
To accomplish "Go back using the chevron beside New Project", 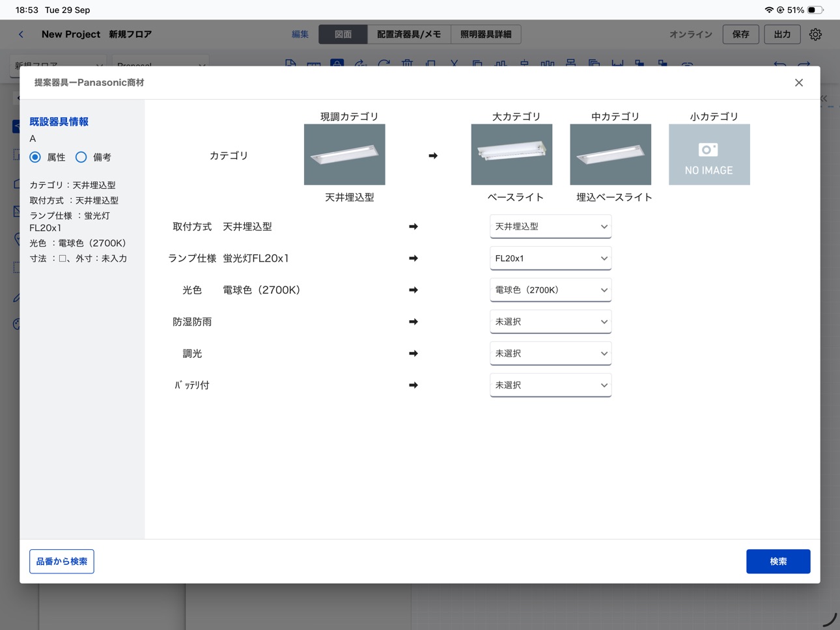I will point(21,34).
